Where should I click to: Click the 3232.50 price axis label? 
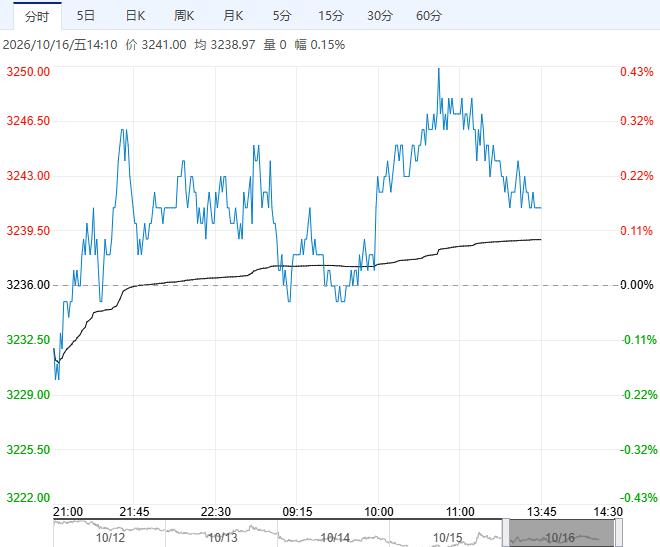tap(28, 340)
